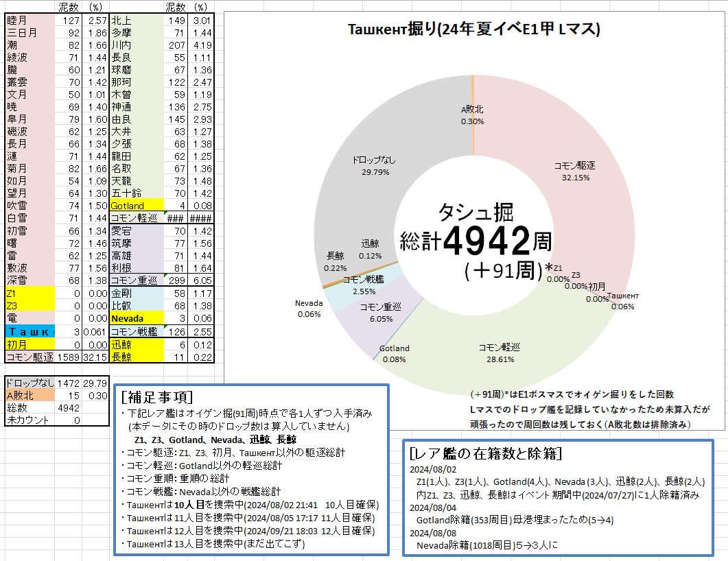Select the yellow Z3 cell
Screen dimensions: 728x561
(30, 306)
